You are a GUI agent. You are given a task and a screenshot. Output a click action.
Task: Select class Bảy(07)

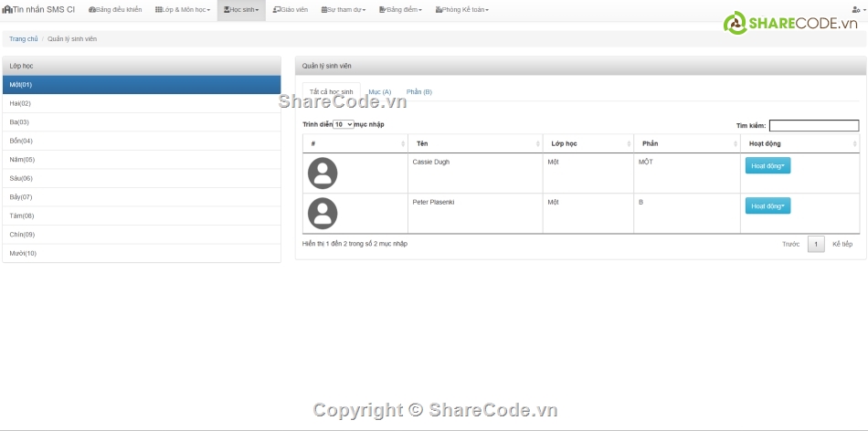(x=141, y=197)
